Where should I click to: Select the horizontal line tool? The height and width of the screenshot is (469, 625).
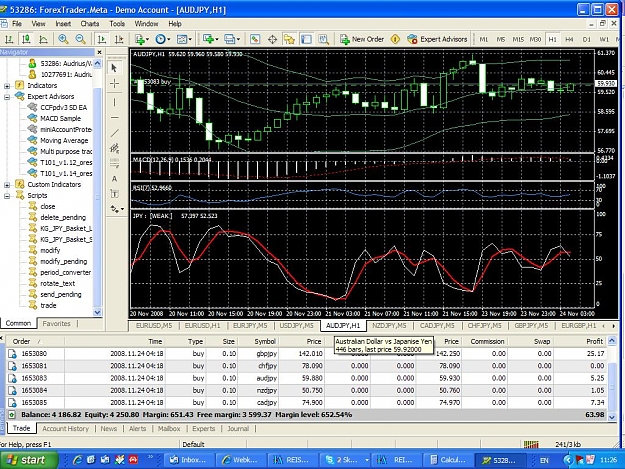[x=114, y=118]
